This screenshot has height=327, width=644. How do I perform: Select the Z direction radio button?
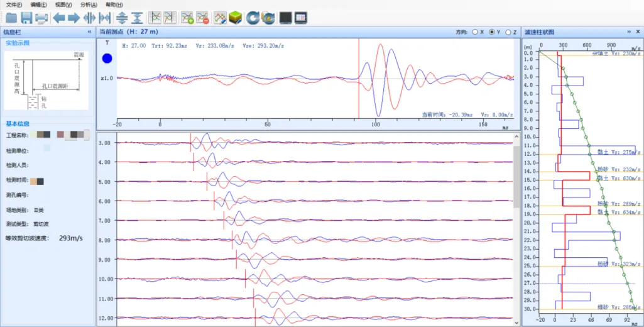(x=508, y=31)
